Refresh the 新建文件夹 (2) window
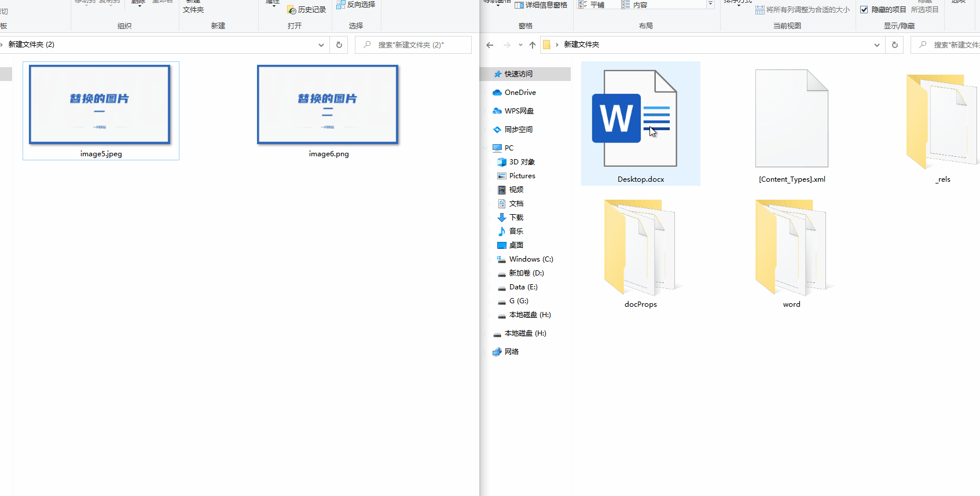 339,45
